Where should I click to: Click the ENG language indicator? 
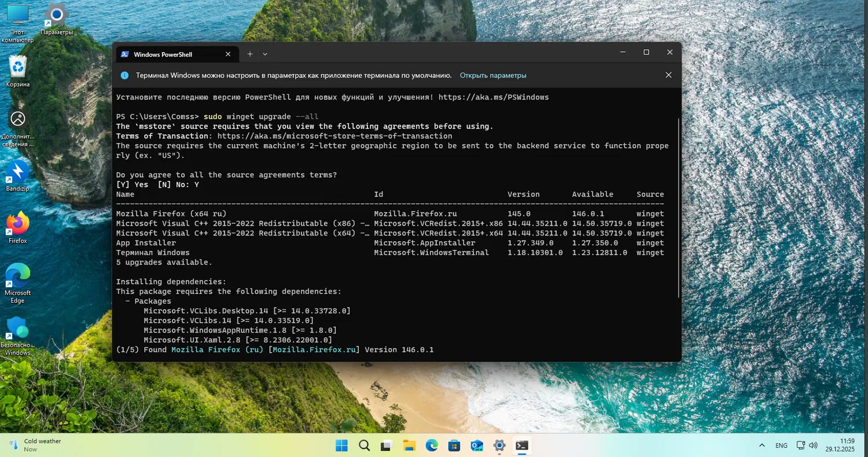[781, 445]
